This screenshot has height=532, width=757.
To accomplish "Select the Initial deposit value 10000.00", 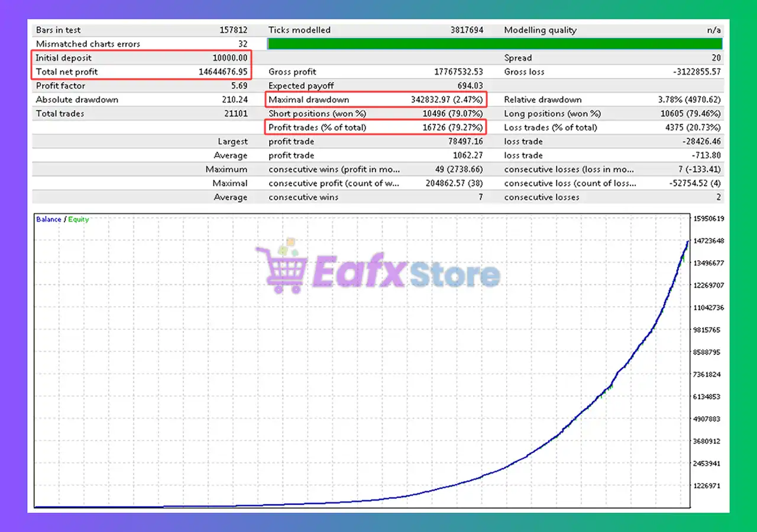I will (229, 58).
